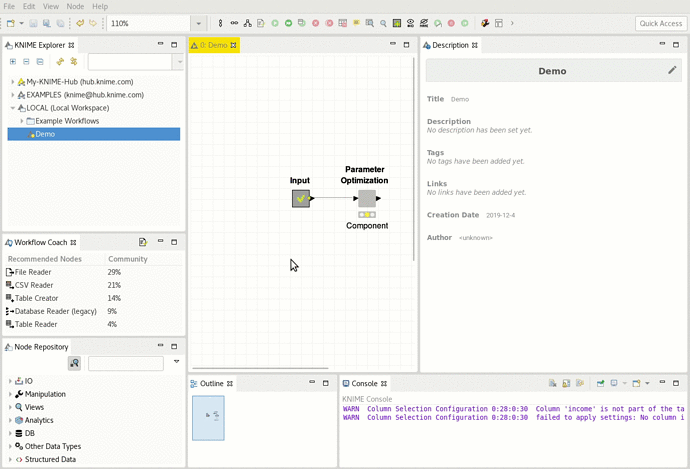Click the Reset selected node icon

point(342,23)
